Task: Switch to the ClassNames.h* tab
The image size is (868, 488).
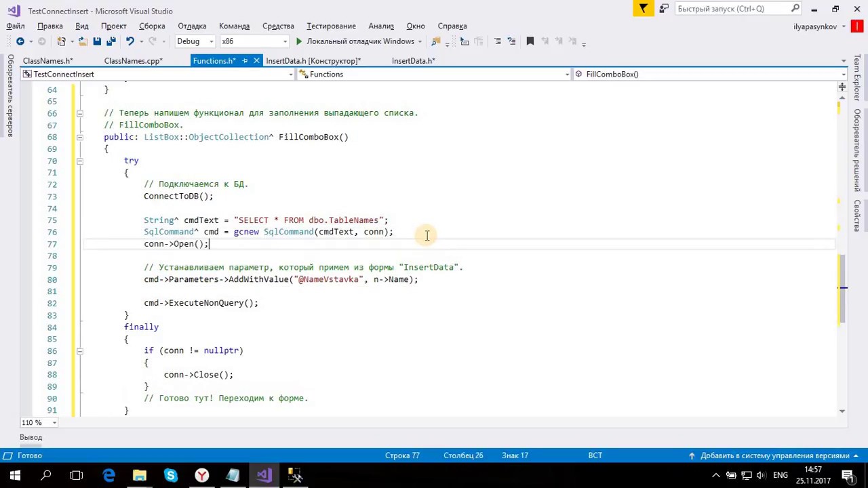Action: tap(47, 61)
